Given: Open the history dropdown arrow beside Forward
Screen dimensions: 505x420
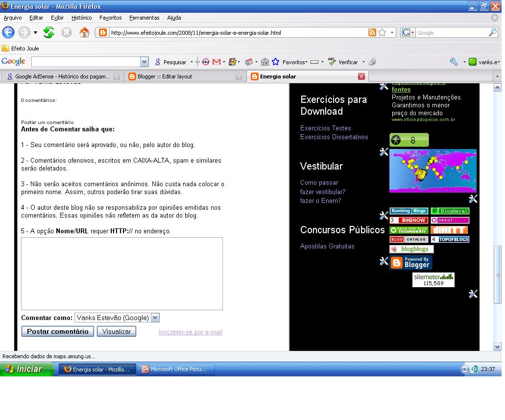Looking at the screenshot, I should point(35,32).
